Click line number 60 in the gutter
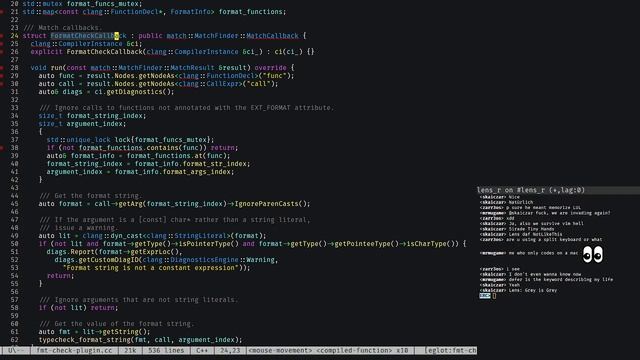This screenshot has width=640, height=360. pyautogui.click(x=14, y=324)
